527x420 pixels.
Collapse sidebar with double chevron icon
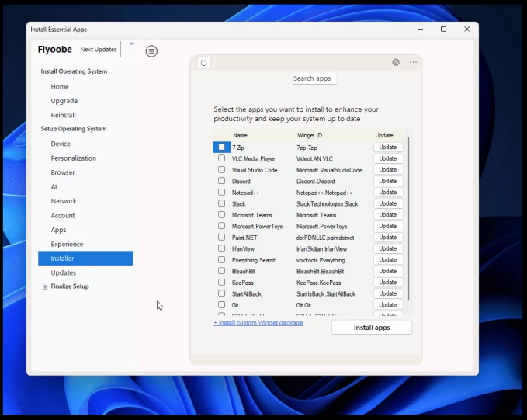point(132,44)
